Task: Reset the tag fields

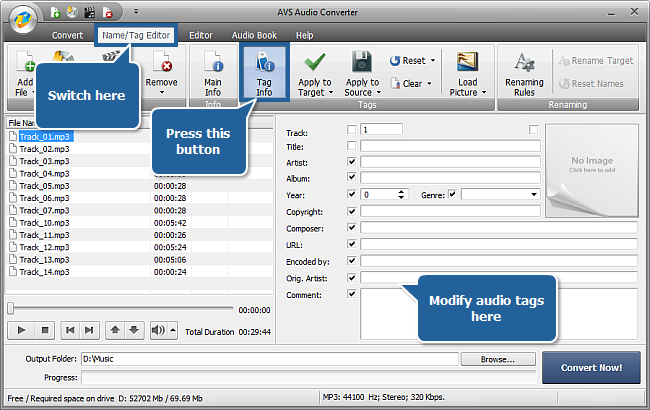Action: pyautogui.click(x=408, y=61)
